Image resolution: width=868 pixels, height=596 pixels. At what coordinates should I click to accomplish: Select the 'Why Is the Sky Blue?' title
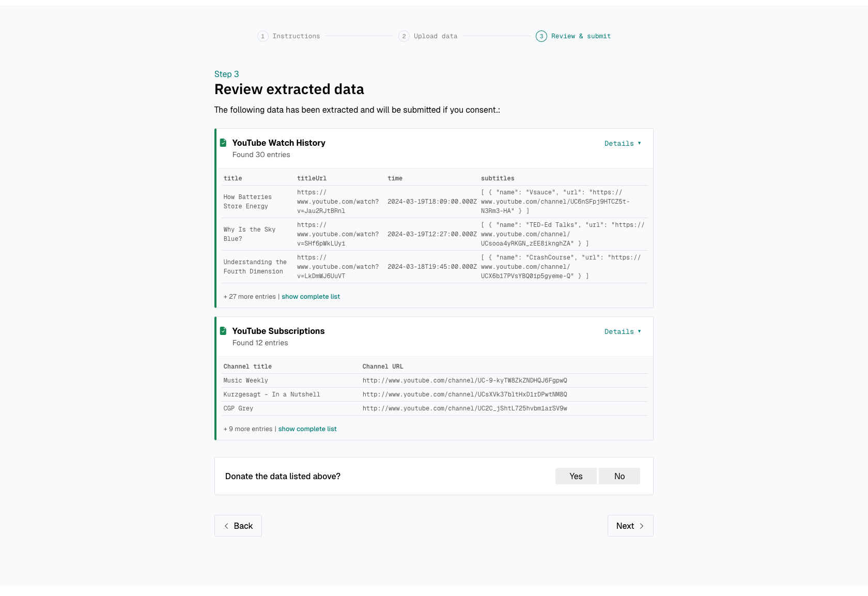point(250,234)
